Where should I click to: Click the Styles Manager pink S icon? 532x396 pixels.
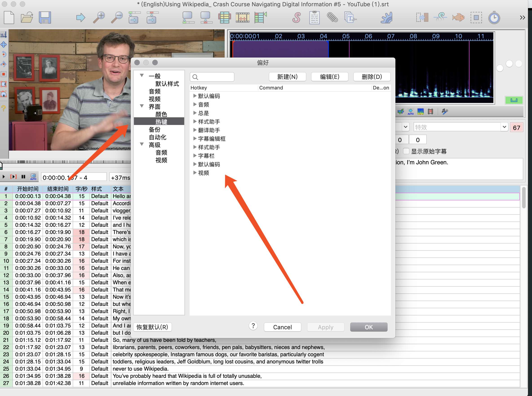(x=296, y=18)
